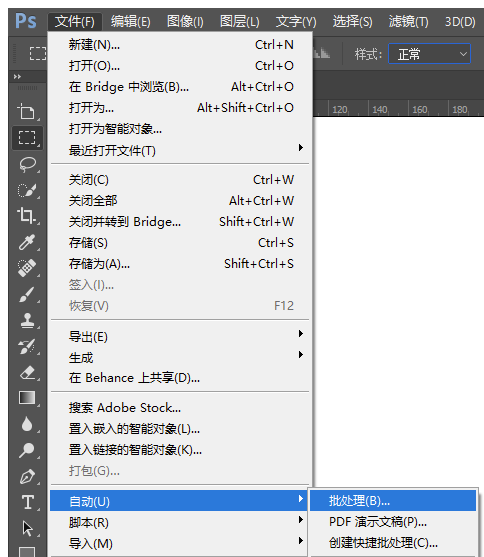The image size is (484, 557).
Task: Open the 图像(I) menu
Action: tap(185, 22)
